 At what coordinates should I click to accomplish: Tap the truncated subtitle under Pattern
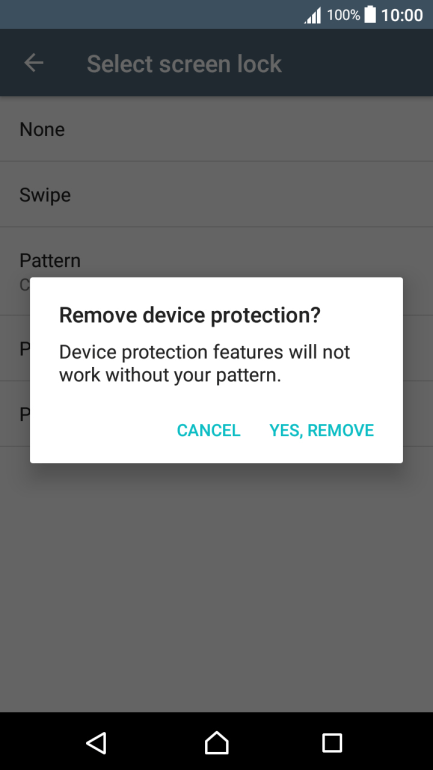[24, 285]
